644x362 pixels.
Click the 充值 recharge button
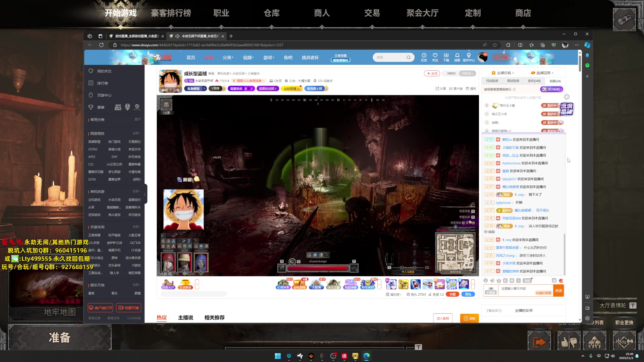pos(452,294)
